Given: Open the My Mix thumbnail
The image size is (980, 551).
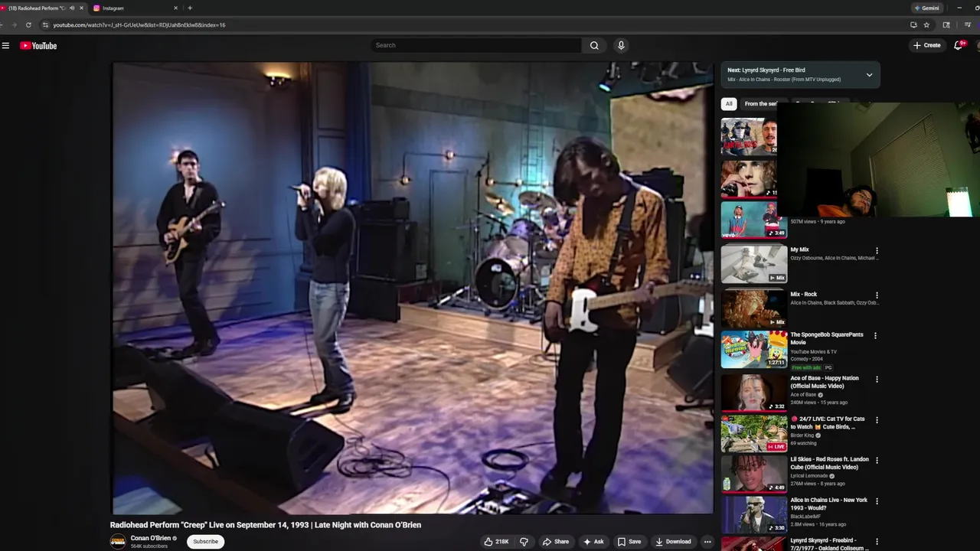Looking at the screenshot, I should 754,264.
